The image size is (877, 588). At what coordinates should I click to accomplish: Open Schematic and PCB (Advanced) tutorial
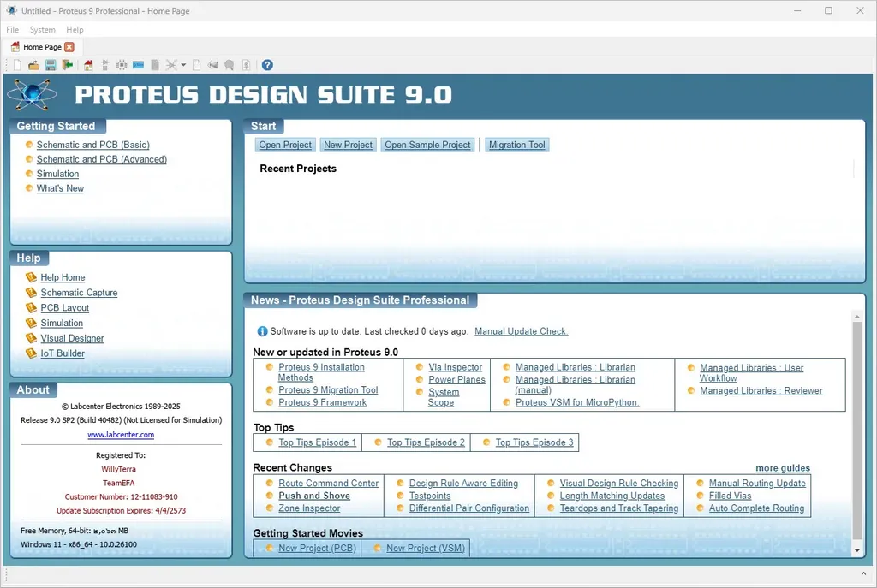tap(102, 159)
